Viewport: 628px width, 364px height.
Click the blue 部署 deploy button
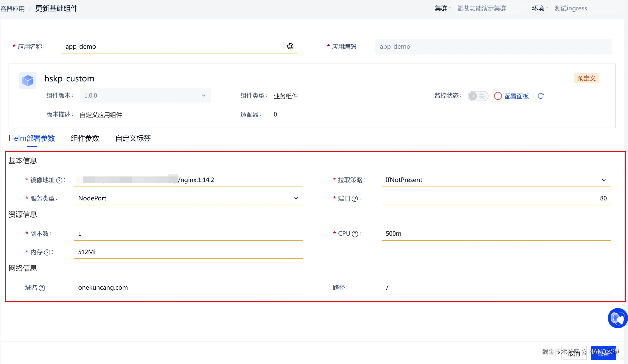(x=603, y=353)
